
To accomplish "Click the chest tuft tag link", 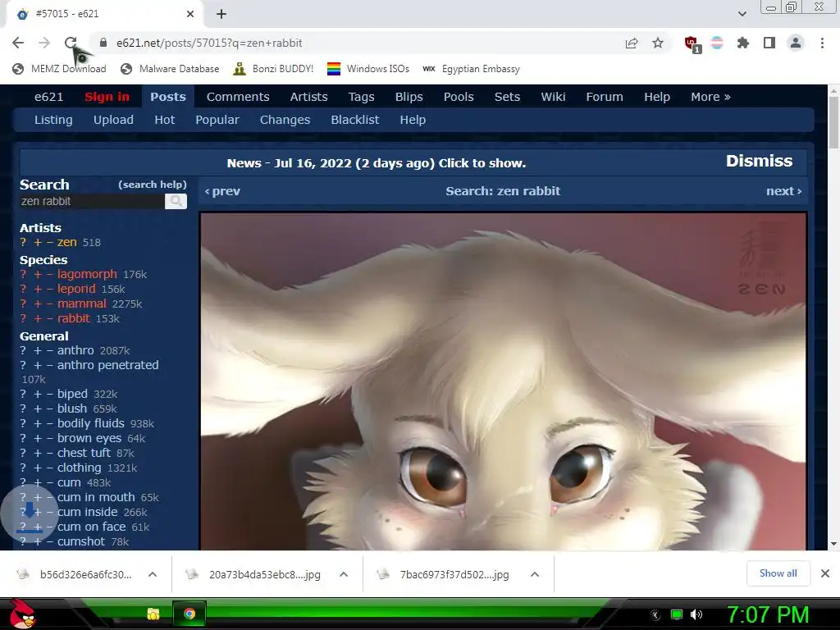I will [84, 453].
